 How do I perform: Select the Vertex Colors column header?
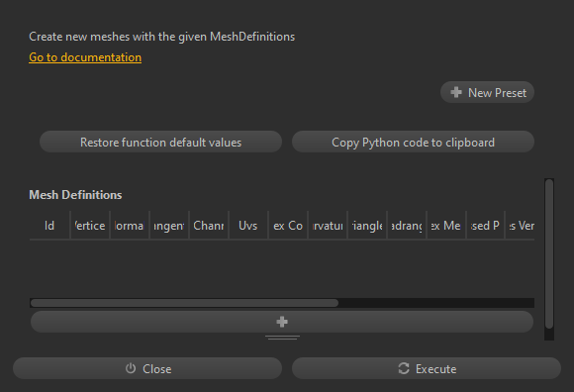tap(288, 226)
